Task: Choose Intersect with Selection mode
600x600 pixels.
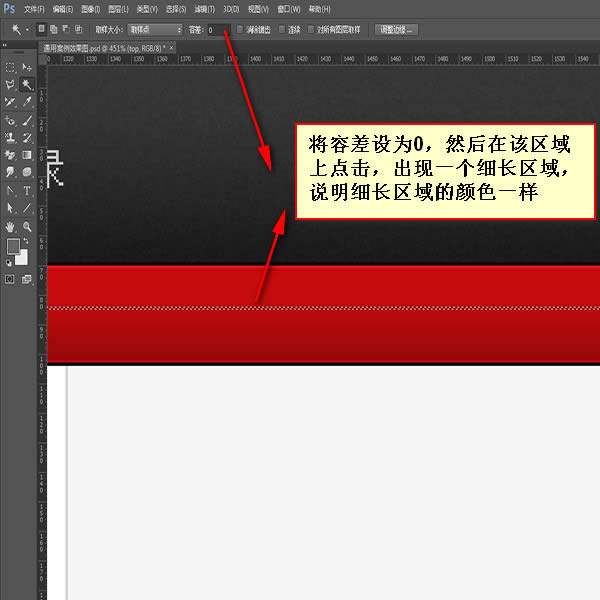Action: 78,29
